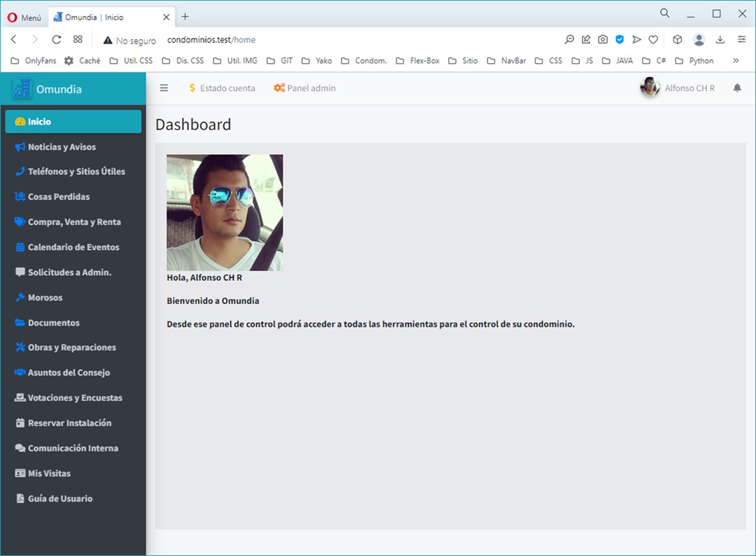This screenshot has width=756, height=556.
Task: Open Votaciones y Encuestas menu item
Action: pos(74,398)
